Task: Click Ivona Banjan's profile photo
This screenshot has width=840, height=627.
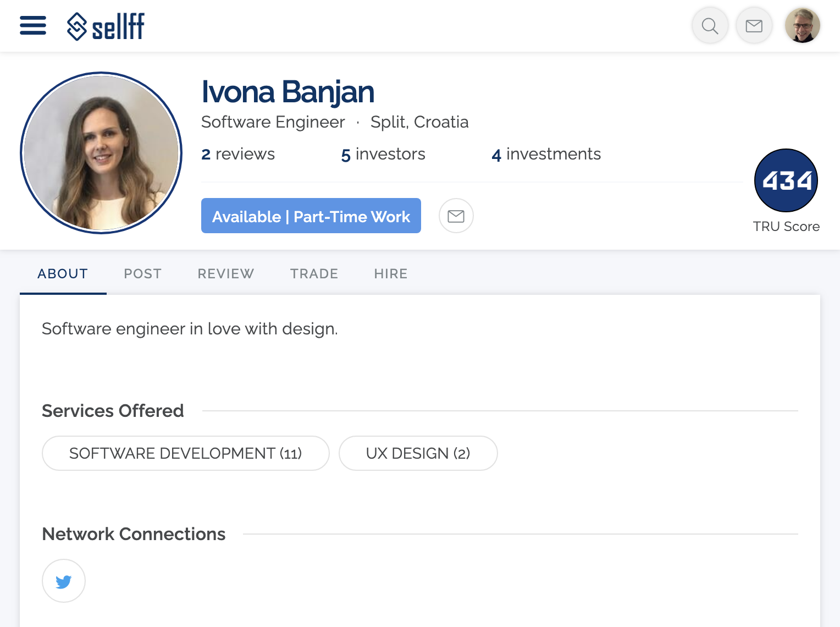Action: pos(101,153)
